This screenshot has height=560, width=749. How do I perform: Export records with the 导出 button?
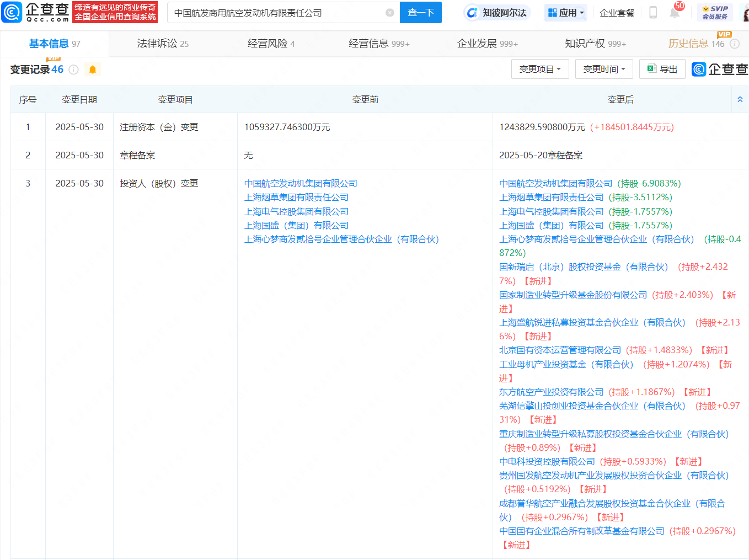click(x=662, y=70)
